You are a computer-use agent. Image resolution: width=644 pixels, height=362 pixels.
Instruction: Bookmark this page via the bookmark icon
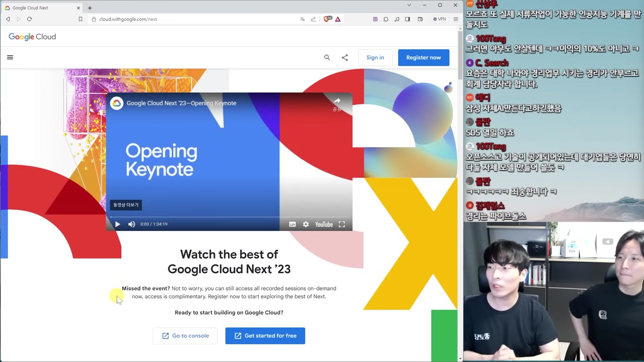[80, 19]
